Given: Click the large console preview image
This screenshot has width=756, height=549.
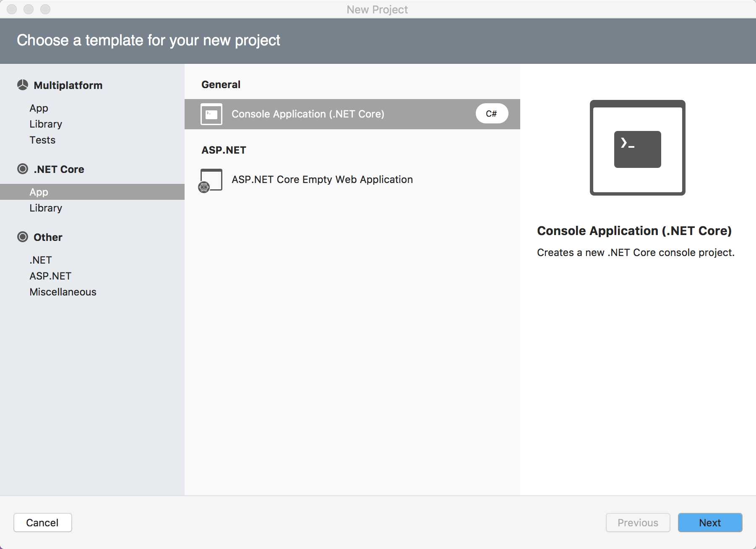Looking at the screenshot, I should pos(638,148).
